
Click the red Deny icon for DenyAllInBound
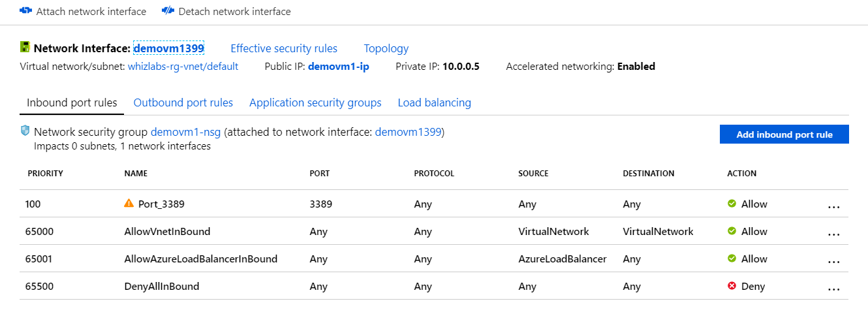point(732,286)
